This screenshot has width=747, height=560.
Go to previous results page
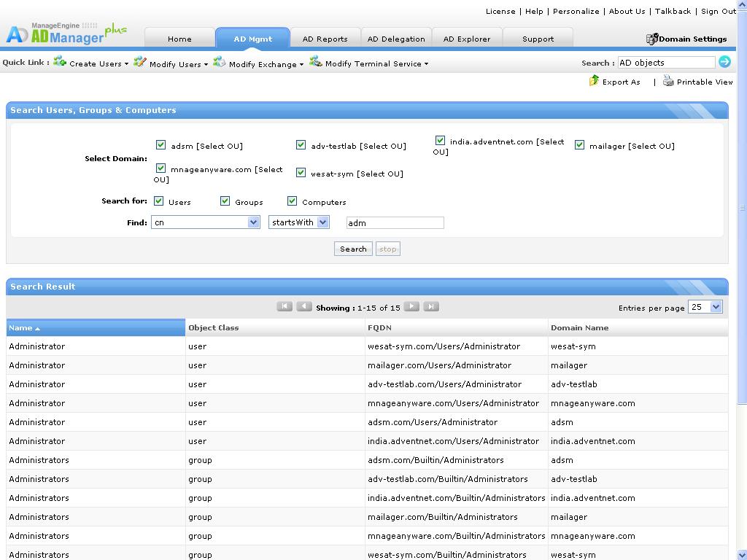click(x=304, y=307)
